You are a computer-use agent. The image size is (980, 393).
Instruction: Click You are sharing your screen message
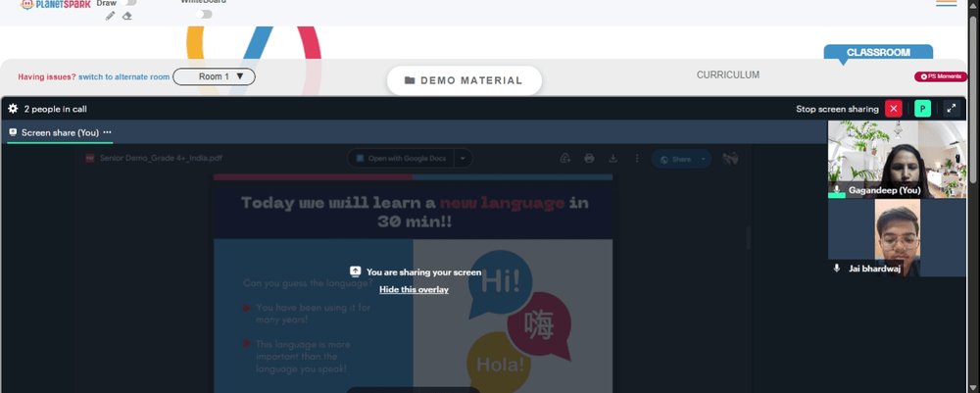click(423, 272)
